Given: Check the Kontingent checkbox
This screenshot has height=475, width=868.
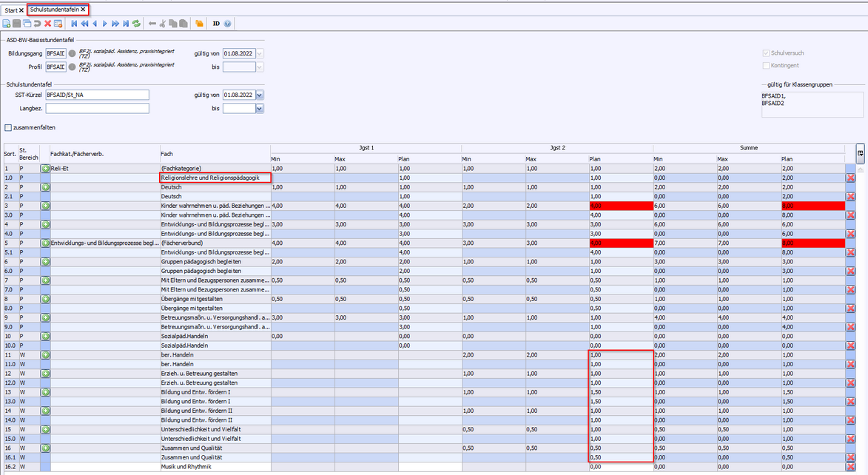Looking at the screenshot, I should [766, 65].
